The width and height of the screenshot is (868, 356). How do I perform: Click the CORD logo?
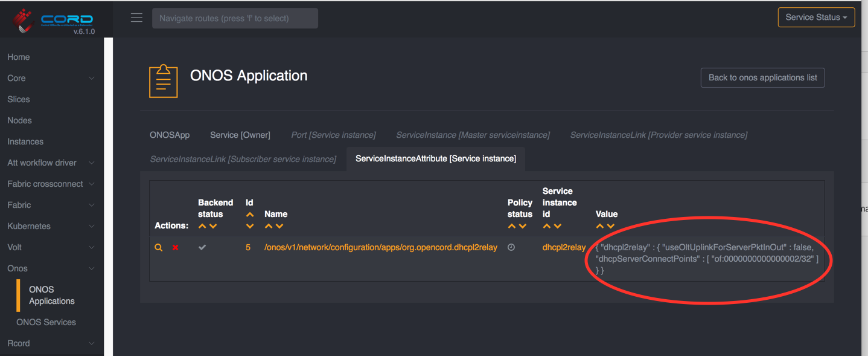[54, 19]
